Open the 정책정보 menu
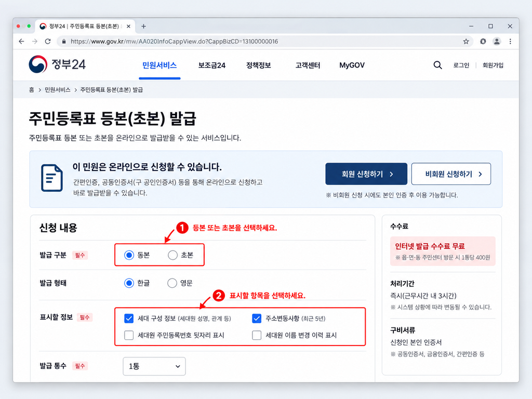Screen dimensions: 532x399 point(259,65)
